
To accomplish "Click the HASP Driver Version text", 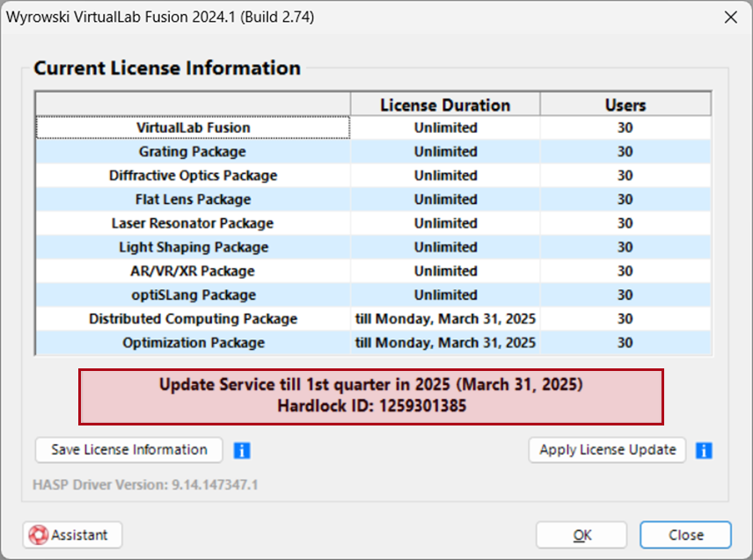I will click(145, 484).
